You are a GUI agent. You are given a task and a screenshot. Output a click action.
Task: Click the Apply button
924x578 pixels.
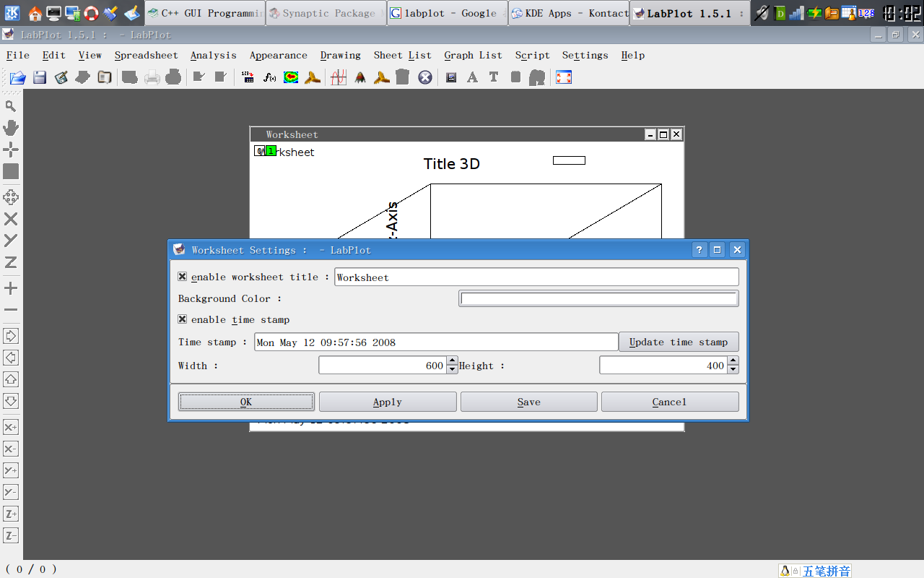(388, 402)
